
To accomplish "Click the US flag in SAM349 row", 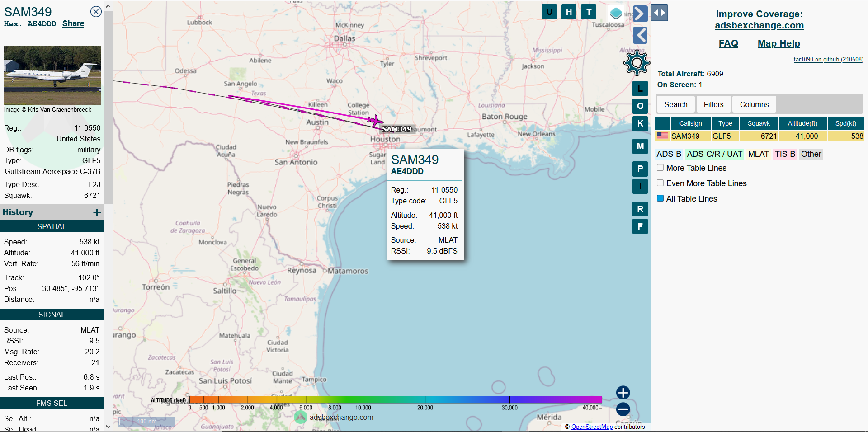I will [x=662, y=136].
